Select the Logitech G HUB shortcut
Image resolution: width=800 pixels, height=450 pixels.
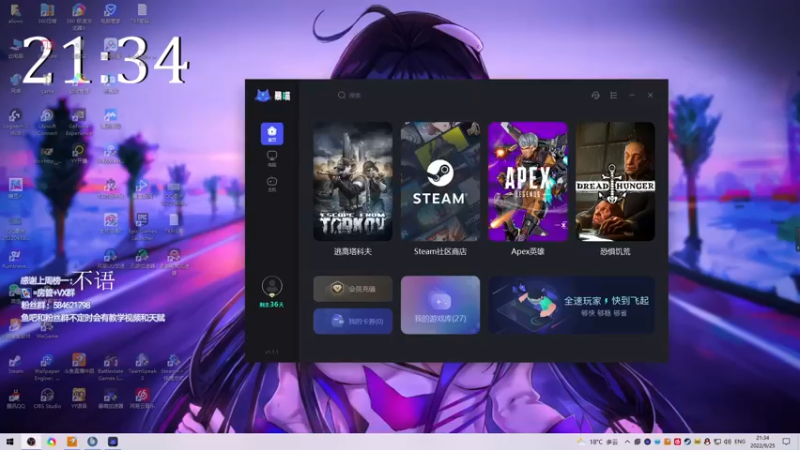click(x=15, y=122)
